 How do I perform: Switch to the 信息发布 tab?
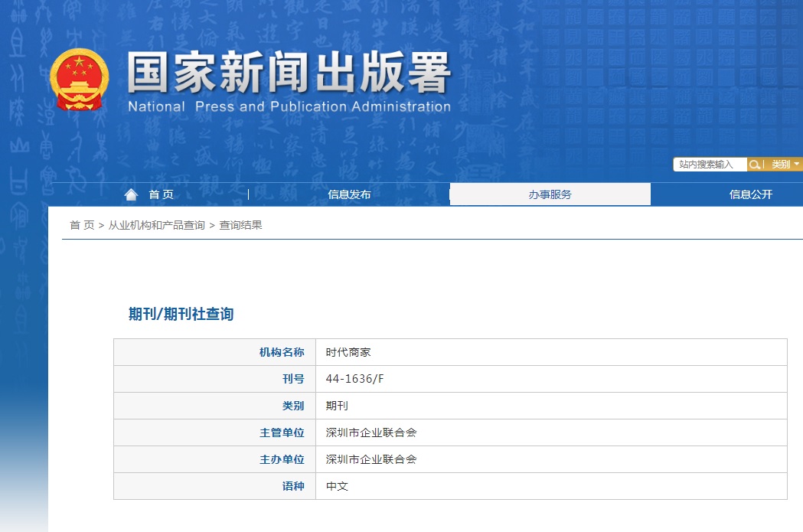[349, 194]
